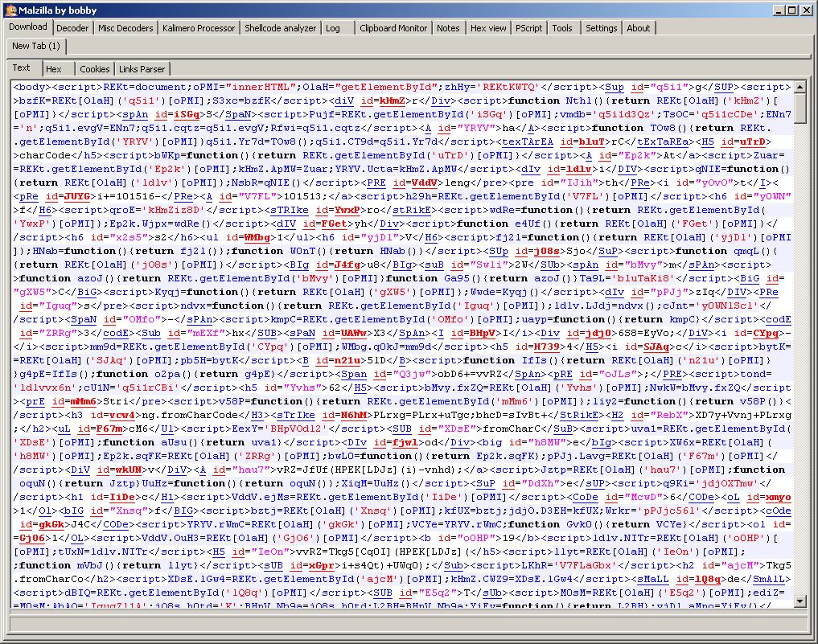Switch to the Cookies sub-tab
This screenshot has width=818, height=644.
pos(94,69)
